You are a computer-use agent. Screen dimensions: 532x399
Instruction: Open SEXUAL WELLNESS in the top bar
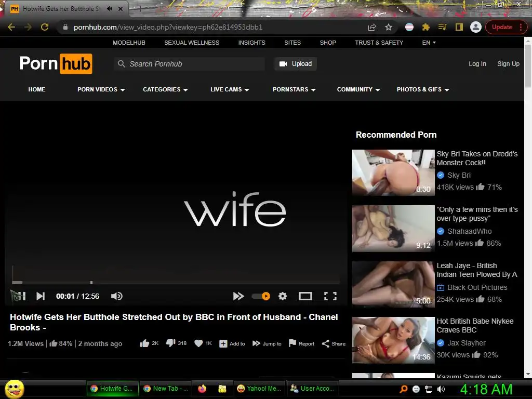(x=192, y=43)
